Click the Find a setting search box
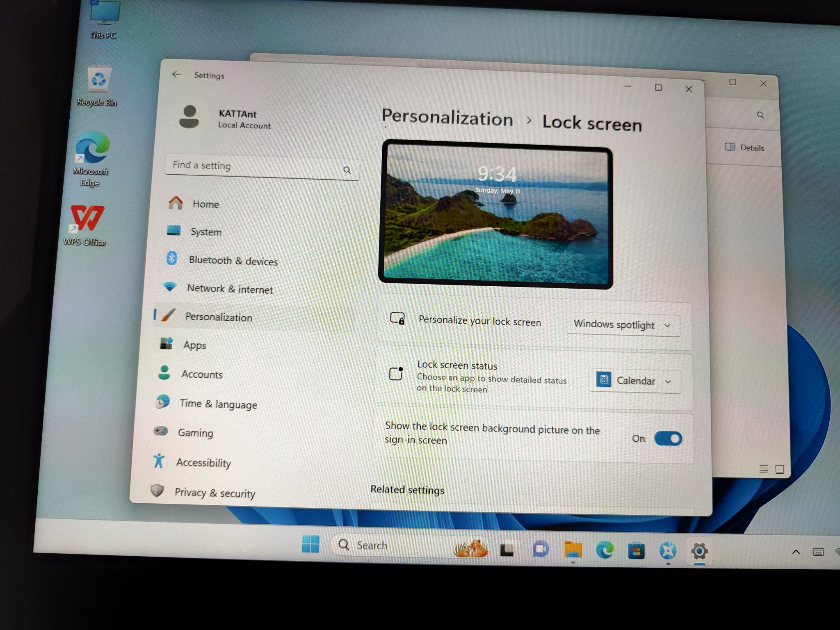This screenshot has width=840, height=630. click(262, 167)
